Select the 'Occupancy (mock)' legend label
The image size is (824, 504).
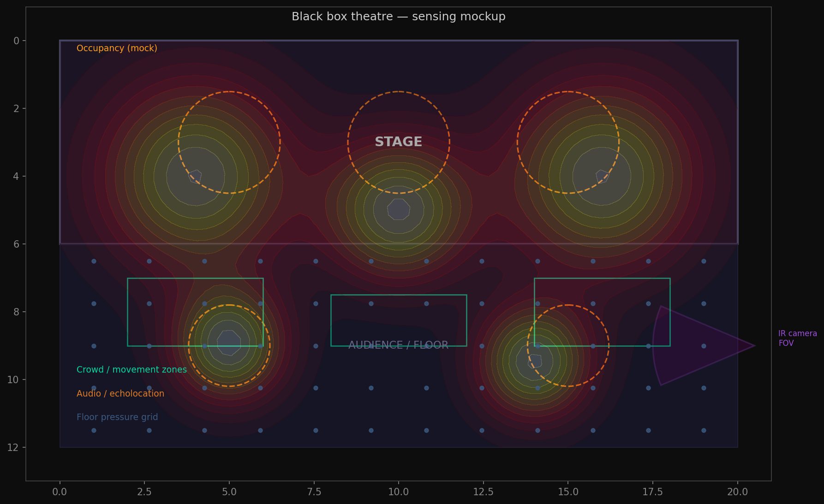tap(117, 48)
